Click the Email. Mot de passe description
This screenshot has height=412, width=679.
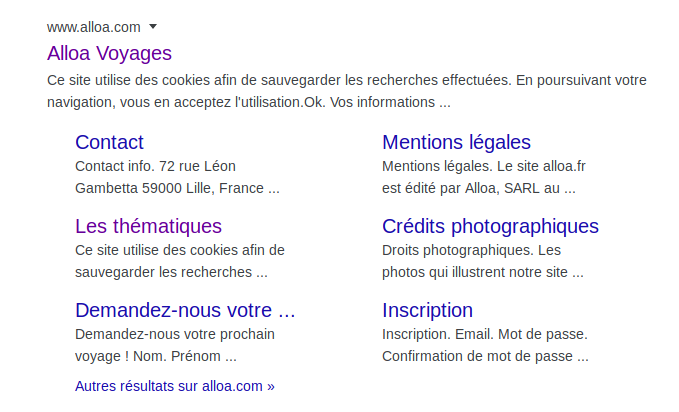(485, 334)
